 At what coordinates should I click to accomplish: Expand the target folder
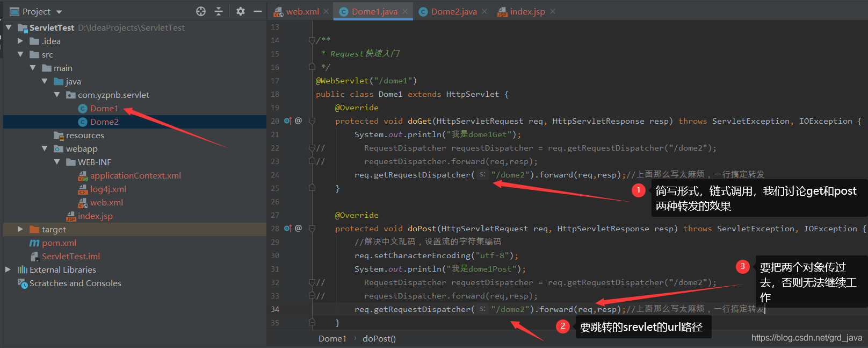pos(20,229)
